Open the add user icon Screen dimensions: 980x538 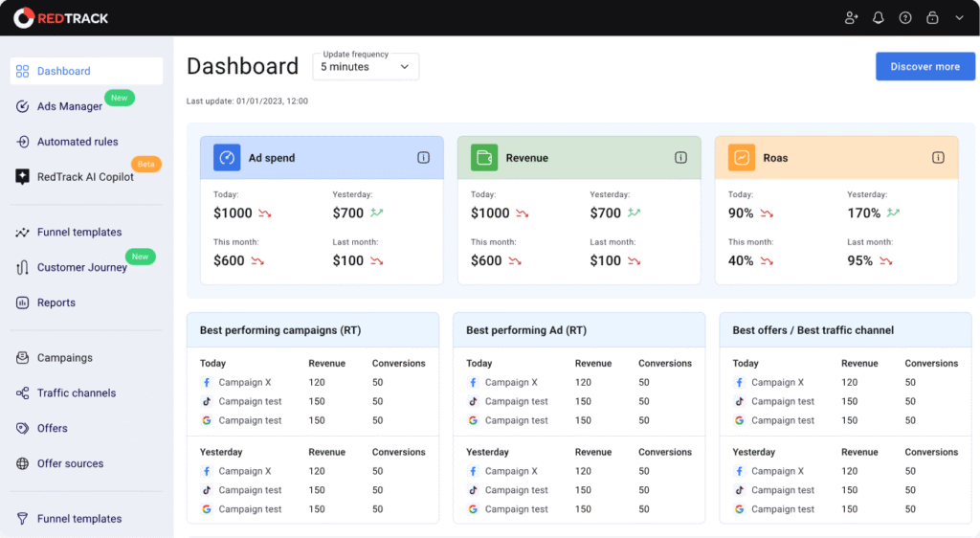coord(851,18)
